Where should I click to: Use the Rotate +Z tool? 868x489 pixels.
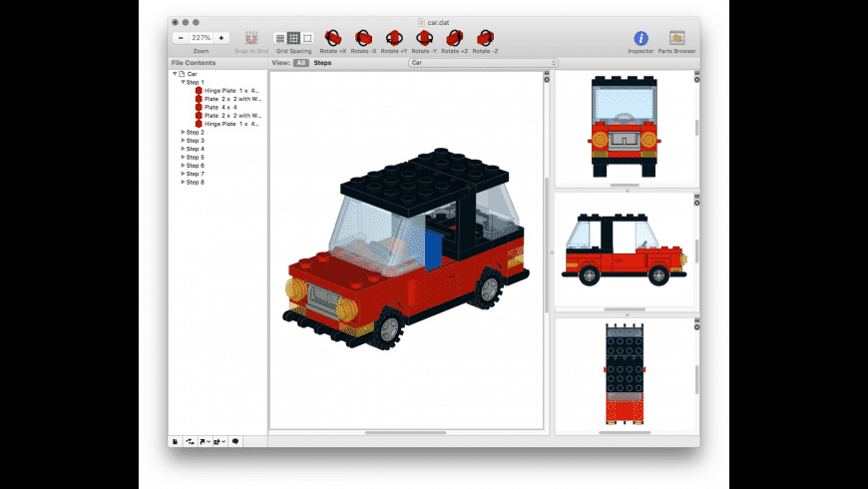click(x=455, y=38)
